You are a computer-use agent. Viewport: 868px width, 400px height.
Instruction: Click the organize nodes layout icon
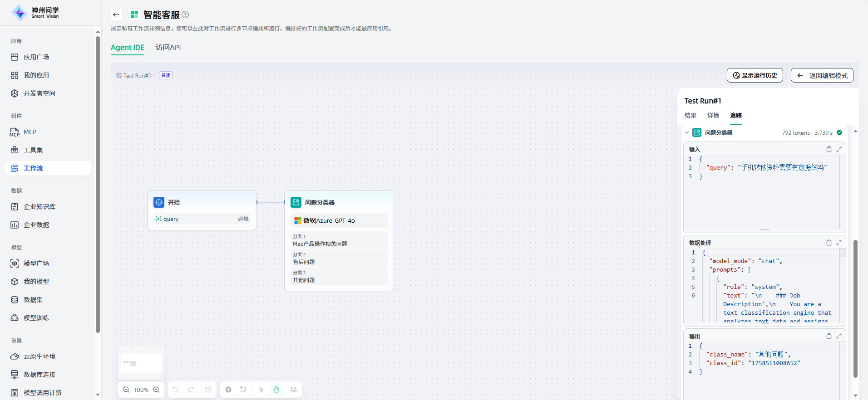coord(294,390)
